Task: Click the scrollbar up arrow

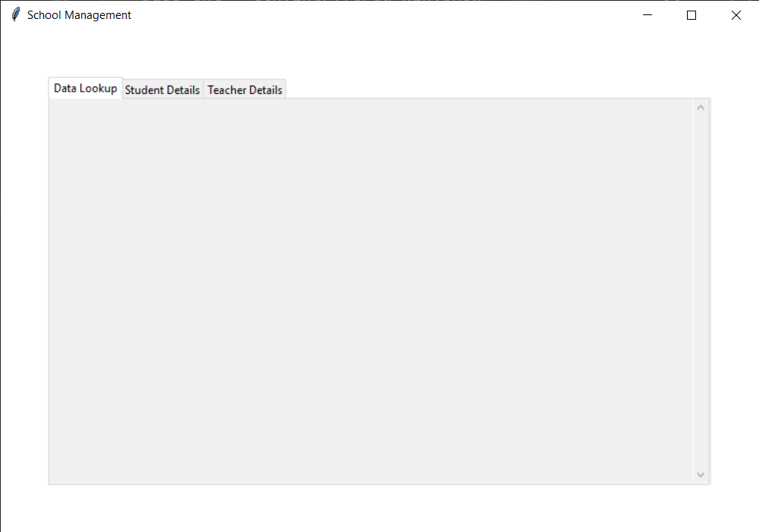Action: point(701,108)
